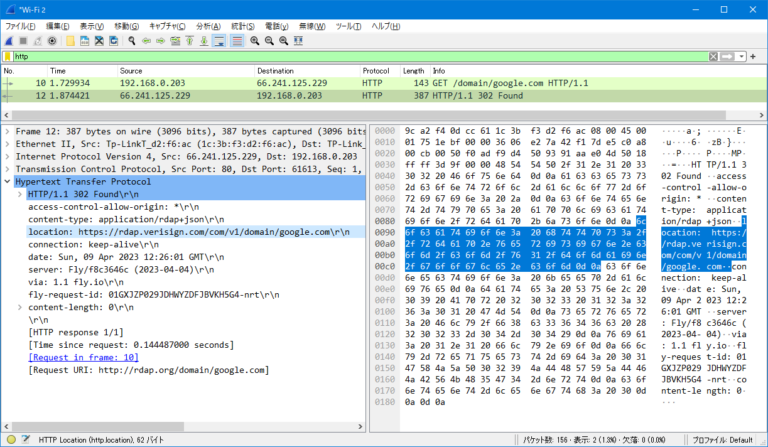This screenshot has width=768, height=447.
Task: Toggle auto-scroll during live capture
Action: tap(219, 41)
